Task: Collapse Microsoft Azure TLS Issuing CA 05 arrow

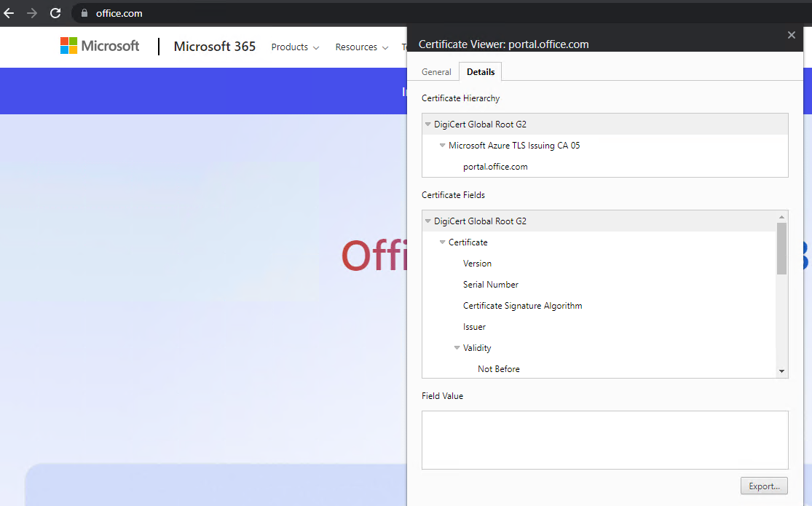Action: 442,146
